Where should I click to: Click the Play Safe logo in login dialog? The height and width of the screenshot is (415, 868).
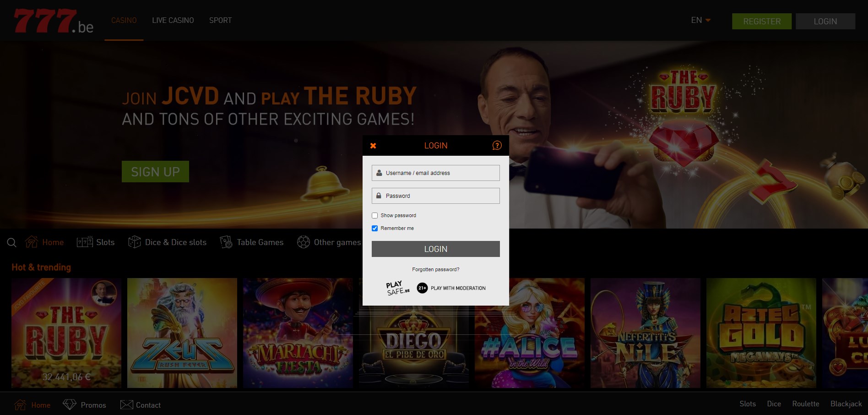point(397,288)
